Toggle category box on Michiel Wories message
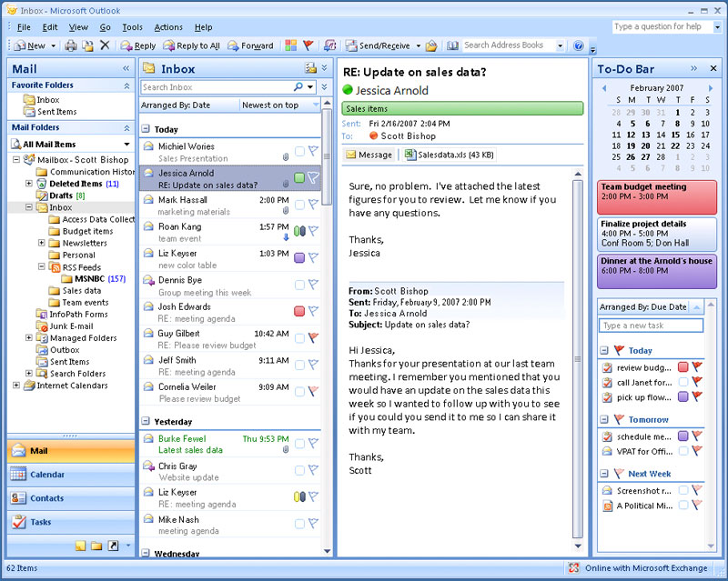 pyautogui.click(x=299, y=152)
